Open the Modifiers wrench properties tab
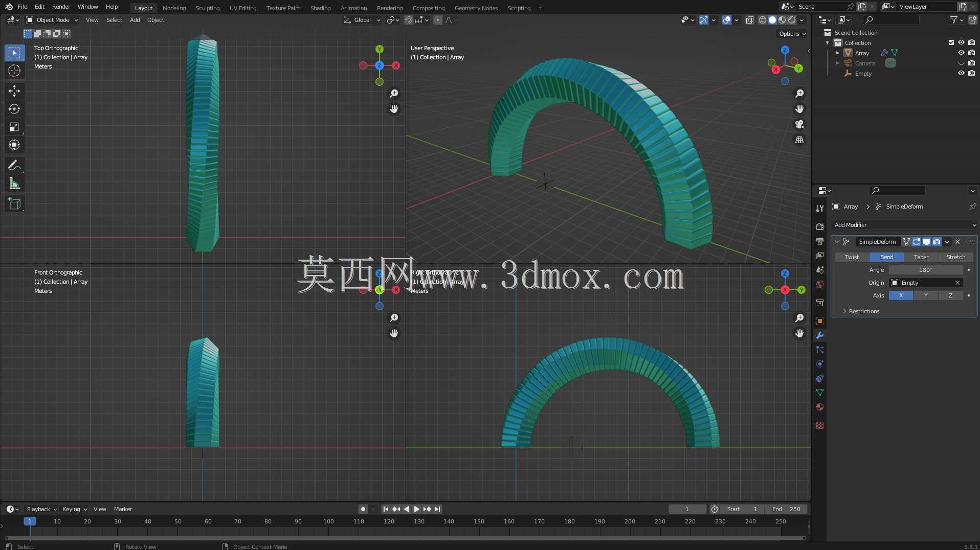The image size is (980, 550). point(820,335)
